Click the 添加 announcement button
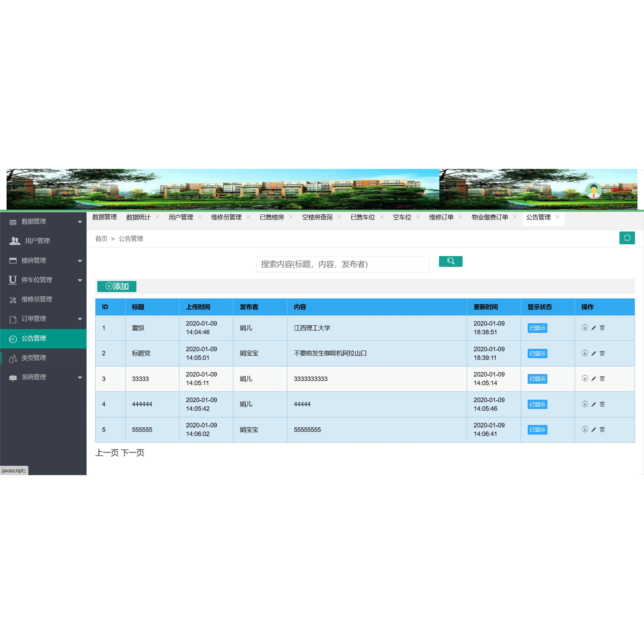 pyautogui.click(x=117, y=286)
